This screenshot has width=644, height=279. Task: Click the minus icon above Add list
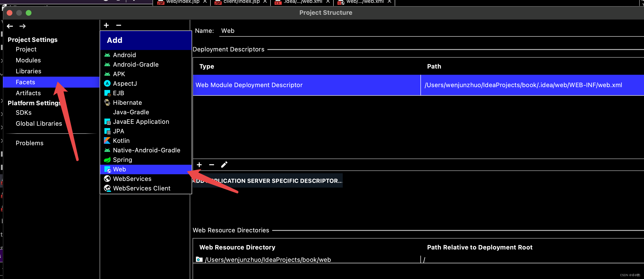(x=119, y=25)
